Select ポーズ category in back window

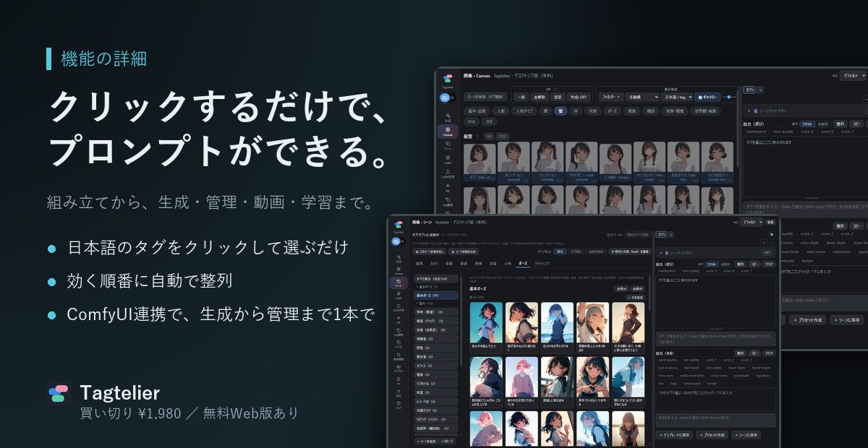612,111
